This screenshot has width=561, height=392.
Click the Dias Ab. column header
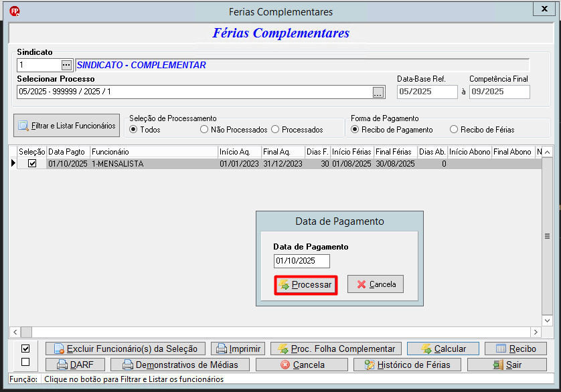[432, 152]
